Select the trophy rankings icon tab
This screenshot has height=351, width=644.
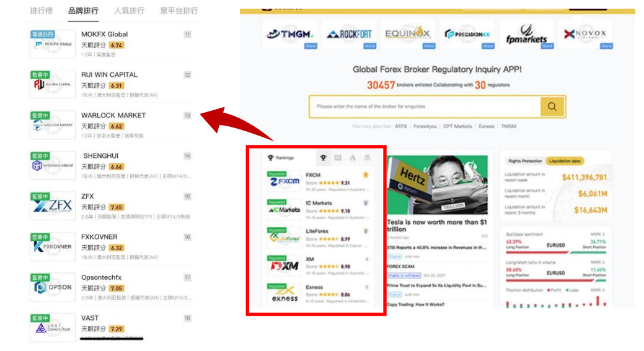(323, 158)
